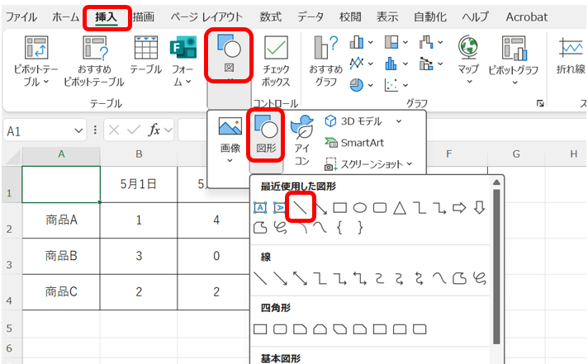Open the ファイル tab
588x364 pixels.
(x=21, y=17)
